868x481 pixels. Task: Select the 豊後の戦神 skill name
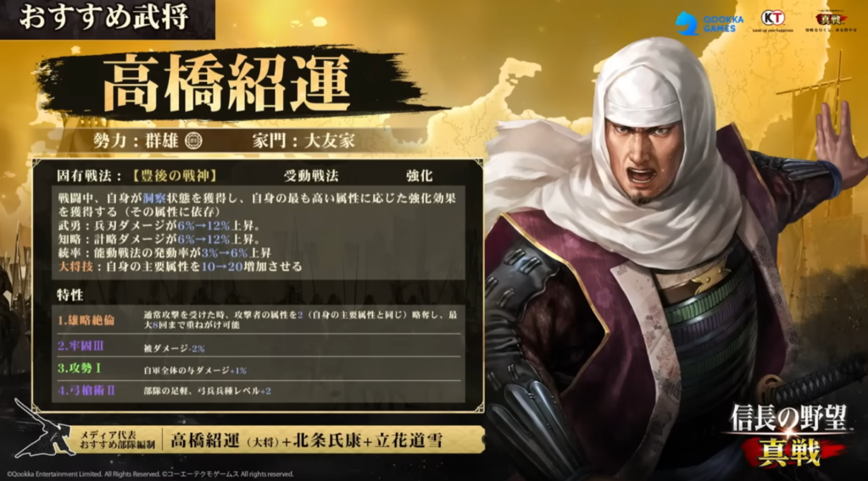175,176
